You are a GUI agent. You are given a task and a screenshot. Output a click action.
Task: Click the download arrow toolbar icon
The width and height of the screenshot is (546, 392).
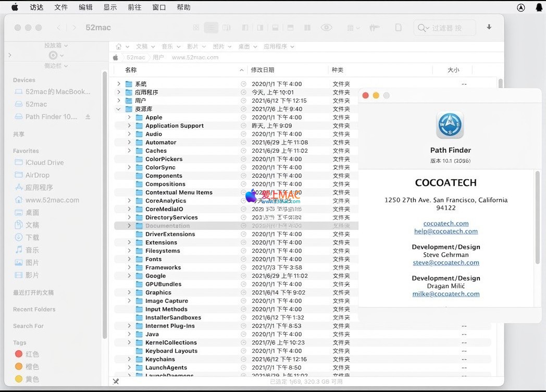(x=489, y=27)
